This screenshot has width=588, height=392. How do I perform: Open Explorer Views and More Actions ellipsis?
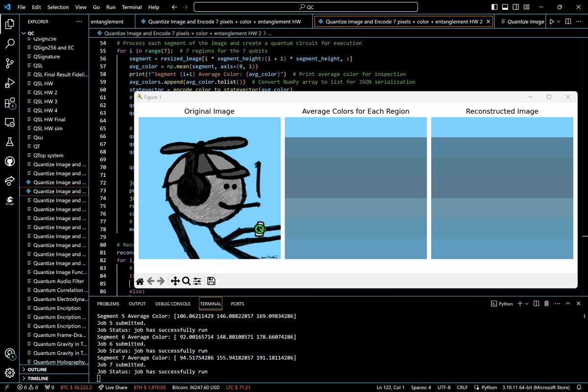79,22
